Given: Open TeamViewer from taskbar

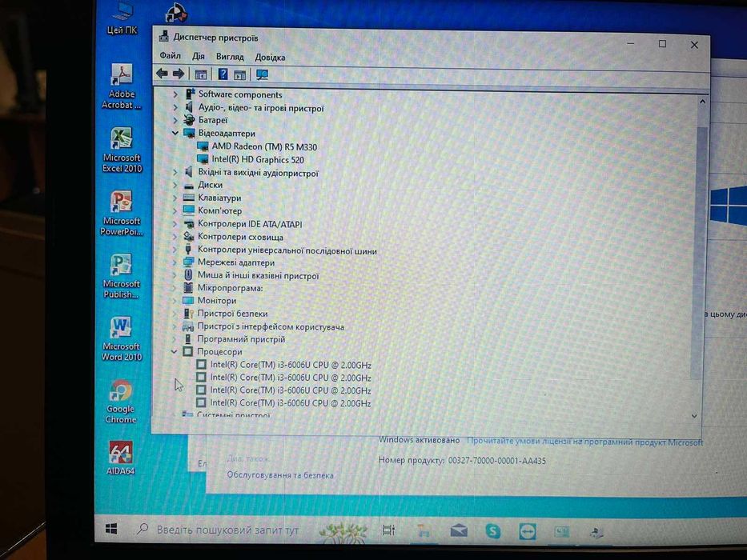Looking at the screenshot, I should (528, 531).
